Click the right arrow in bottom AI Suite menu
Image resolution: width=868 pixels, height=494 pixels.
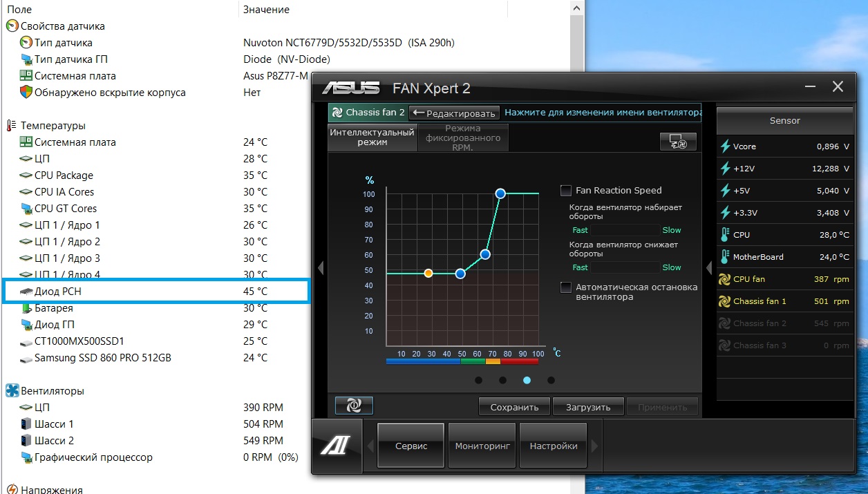595,446
